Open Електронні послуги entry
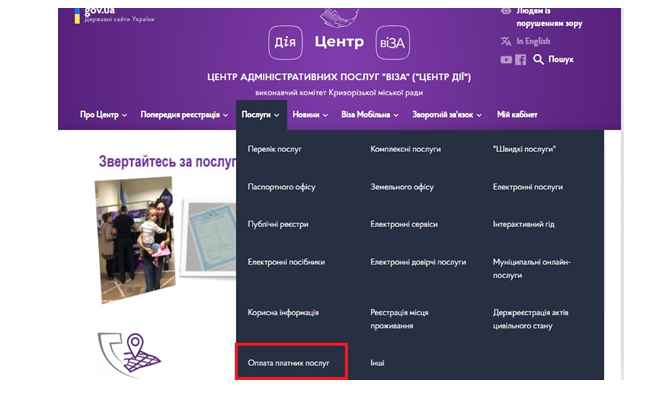Viewport: 650px width, 393px height. pos(528,187)
